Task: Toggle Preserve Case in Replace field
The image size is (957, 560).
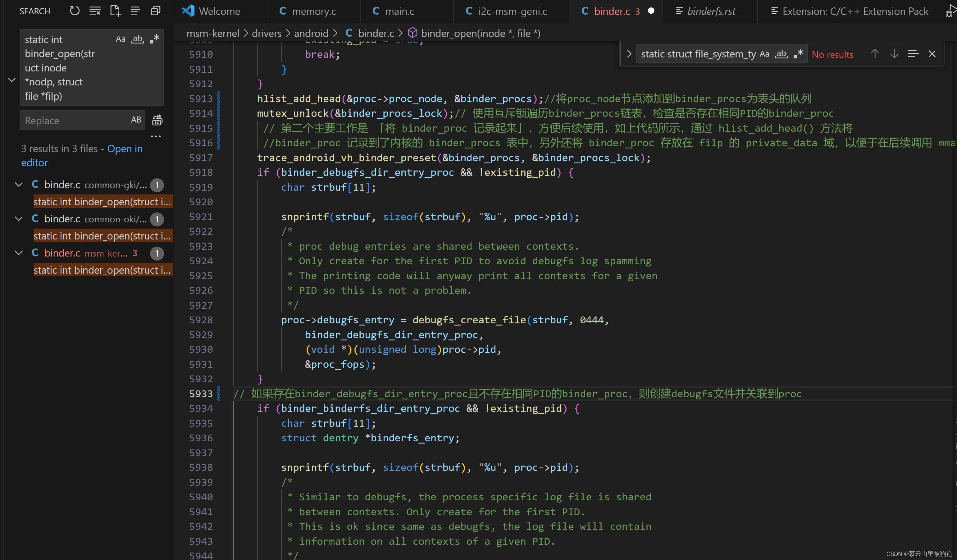Action: [136, 120]
